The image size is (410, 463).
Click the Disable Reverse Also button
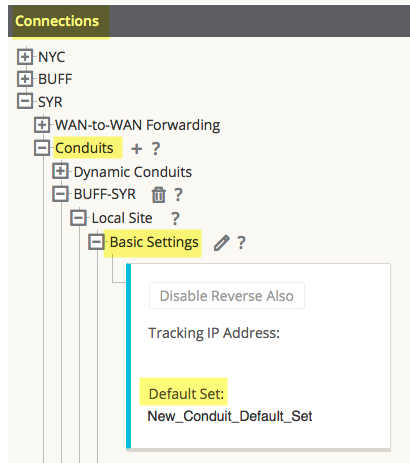[x=227, y=296]
